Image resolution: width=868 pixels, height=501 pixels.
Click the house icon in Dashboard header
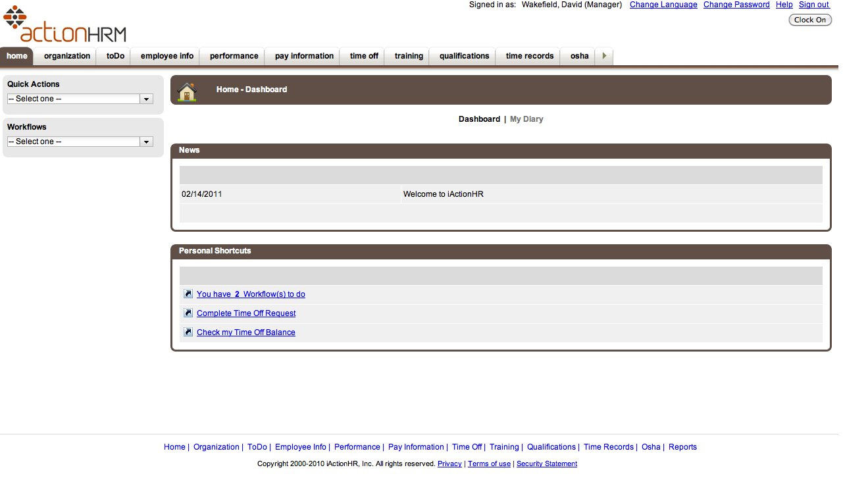[188, 91]
